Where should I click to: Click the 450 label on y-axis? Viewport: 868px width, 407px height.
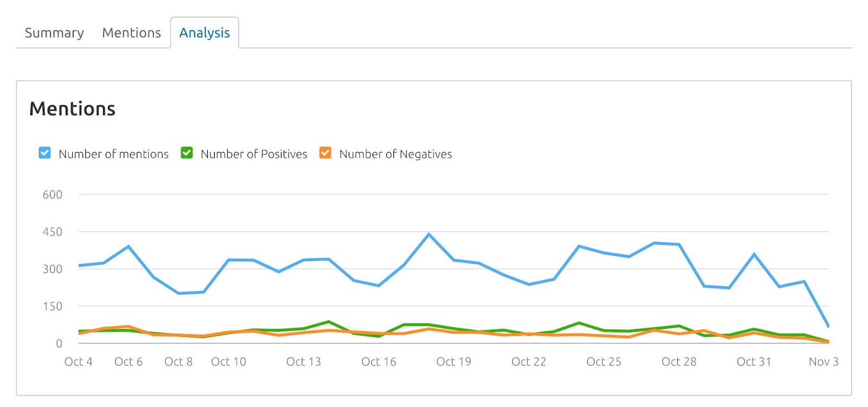point(52,232)
